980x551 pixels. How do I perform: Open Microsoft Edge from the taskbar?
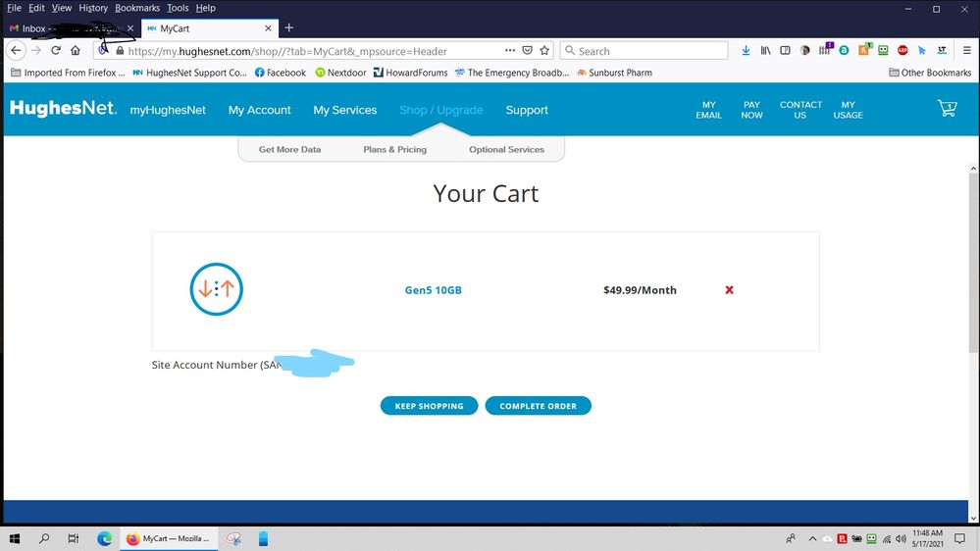point(104,538)
